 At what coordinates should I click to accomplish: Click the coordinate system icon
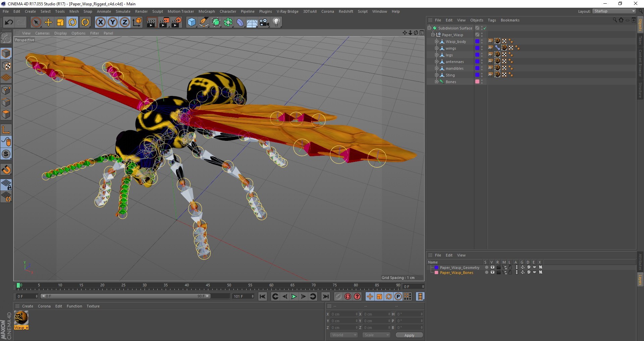(137, 22)
